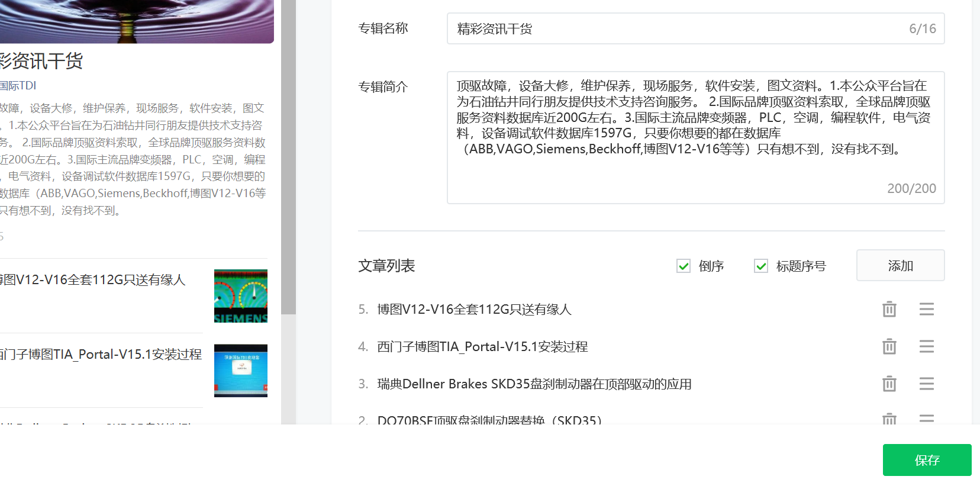Image resolution: width=980 pixels, height=489 pixels.
Task: Click the 200/200 character counter
Action: [x=911, y=188]
